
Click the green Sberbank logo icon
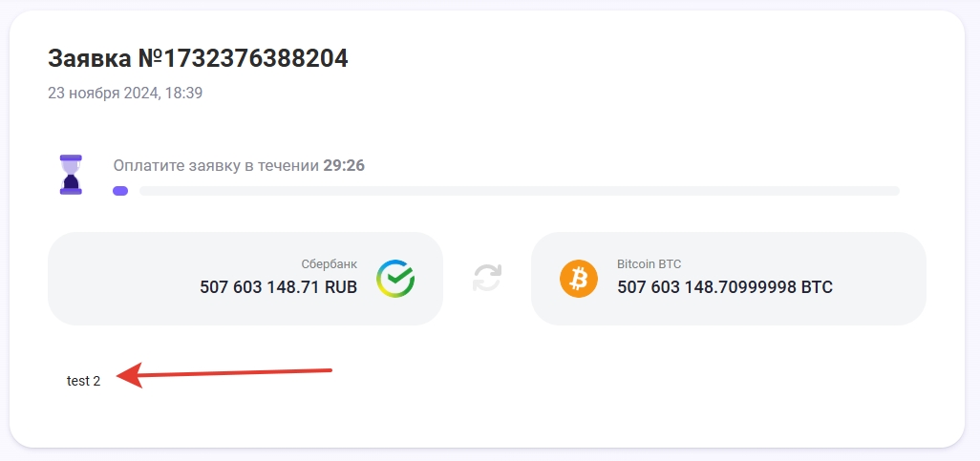[x=394, y=278]
